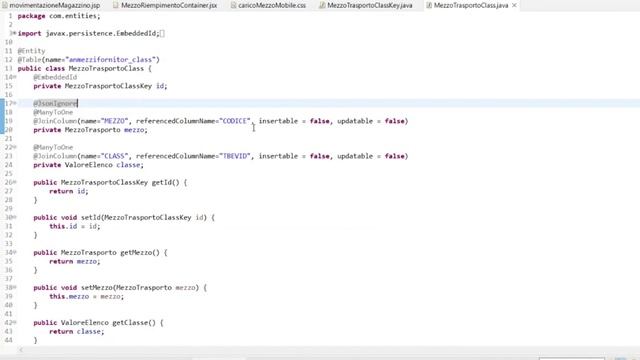Collapse @EmbeddedId annotation fold at line 14
640x360 pixels.
click(x=15, y=77)
